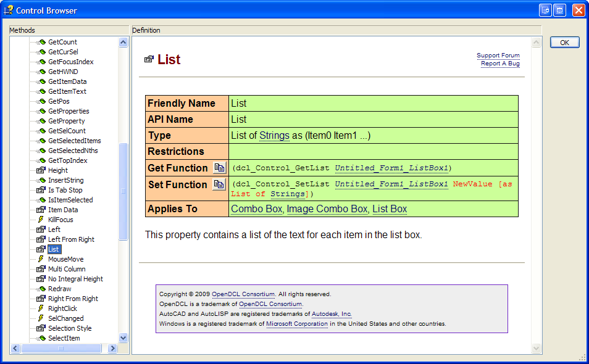Click the first title bar layout button

(545, 10)
